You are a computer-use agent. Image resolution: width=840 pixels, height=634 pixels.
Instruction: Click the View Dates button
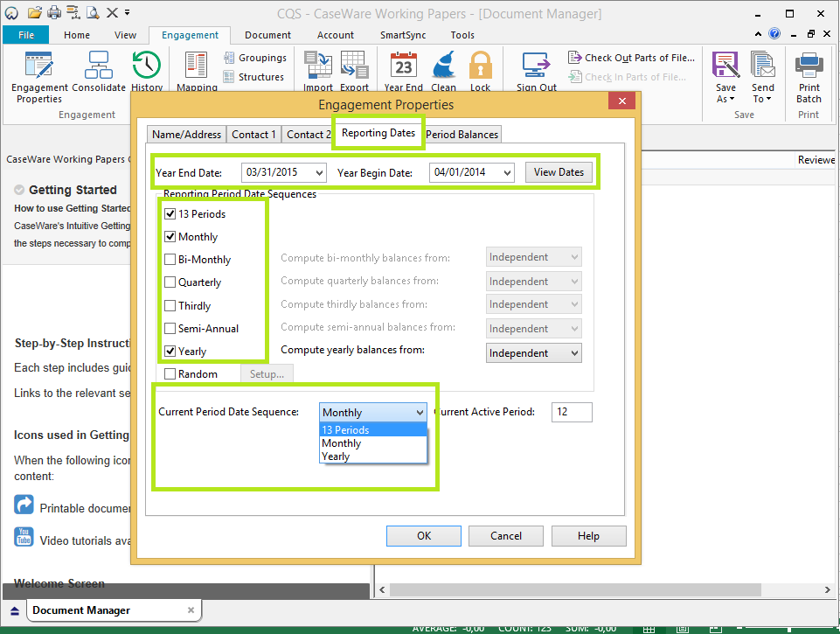[x=559, y=172]
